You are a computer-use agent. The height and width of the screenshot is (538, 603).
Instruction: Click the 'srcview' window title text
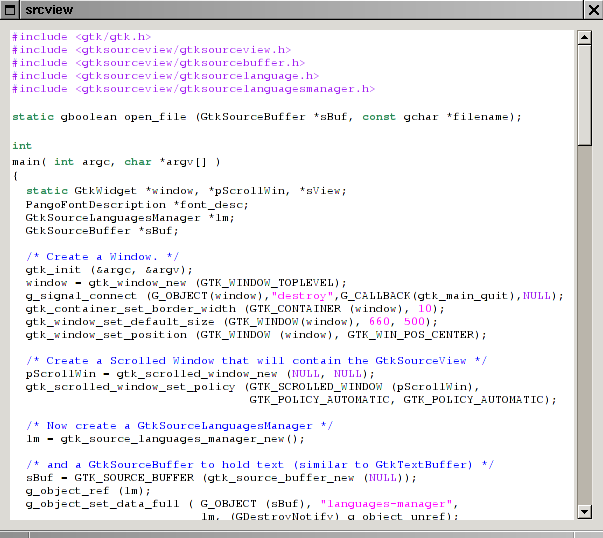pos(49,10)
